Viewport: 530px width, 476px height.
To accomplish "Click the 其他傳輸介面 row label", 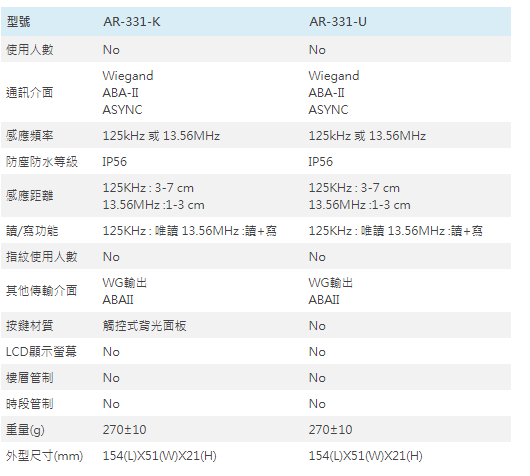I will pyautogui.click(x=42, y=291).
